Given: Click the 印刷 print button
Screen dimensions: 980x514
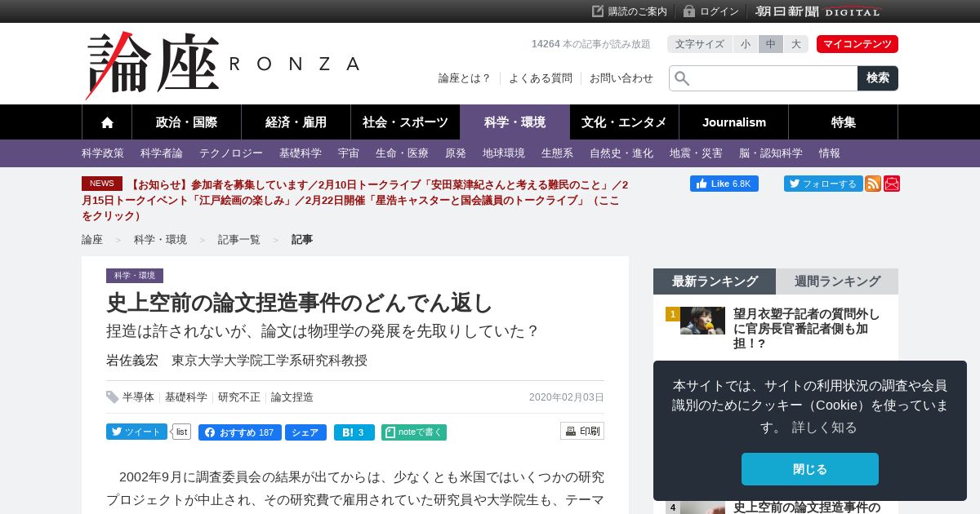Looking at the screenshot, I should pyautogui.click(x=582, y=431).
